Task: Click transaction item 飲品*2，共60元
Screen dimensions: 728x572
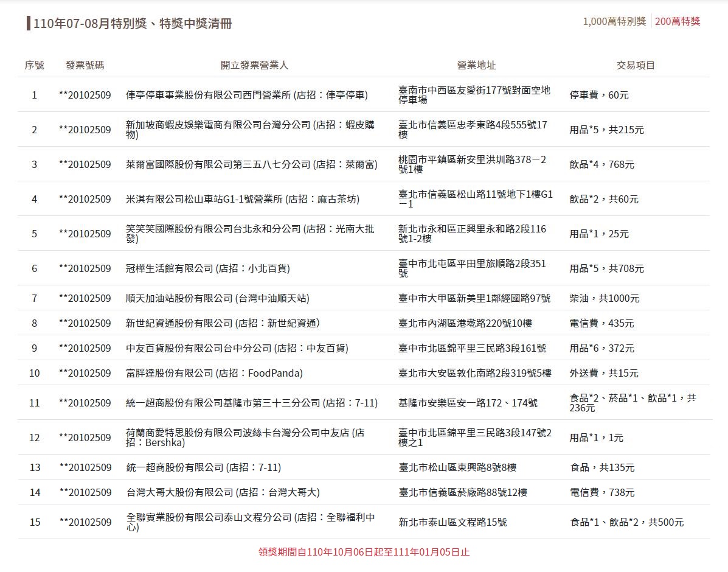Action: click(604, 199)
